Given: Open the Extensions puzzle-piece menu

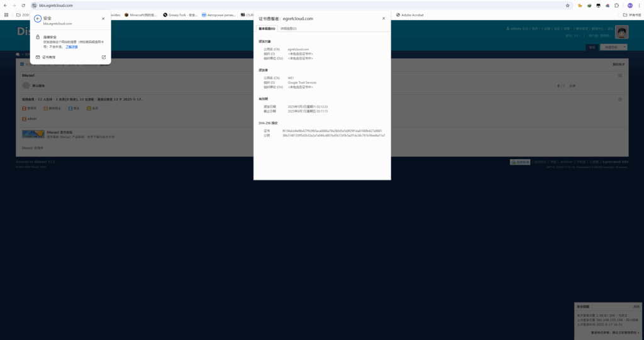Looking at the screenshot, I should click(x=616, y=5).
